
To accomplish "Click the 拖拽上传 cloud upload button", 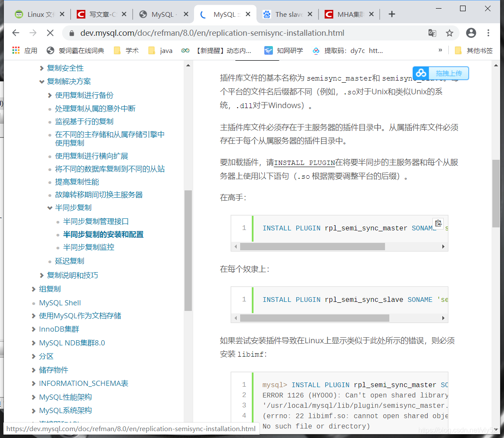I will coord(441,73).
